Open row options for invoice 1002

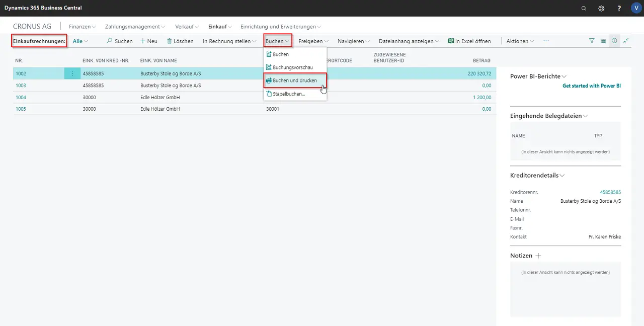pyautogui.click(x=72, y=73)
